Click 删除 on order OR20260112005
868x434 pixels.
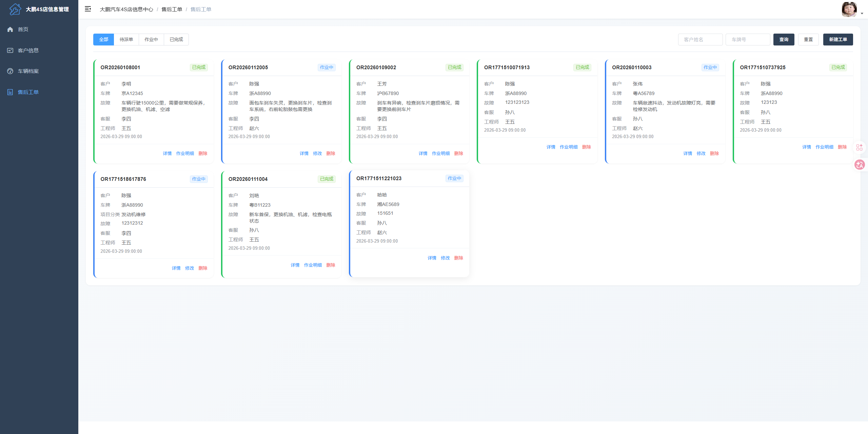(331, 153)
